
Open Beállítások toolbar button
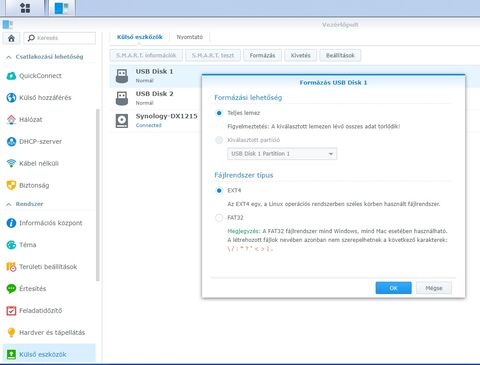tap(340, 55)
